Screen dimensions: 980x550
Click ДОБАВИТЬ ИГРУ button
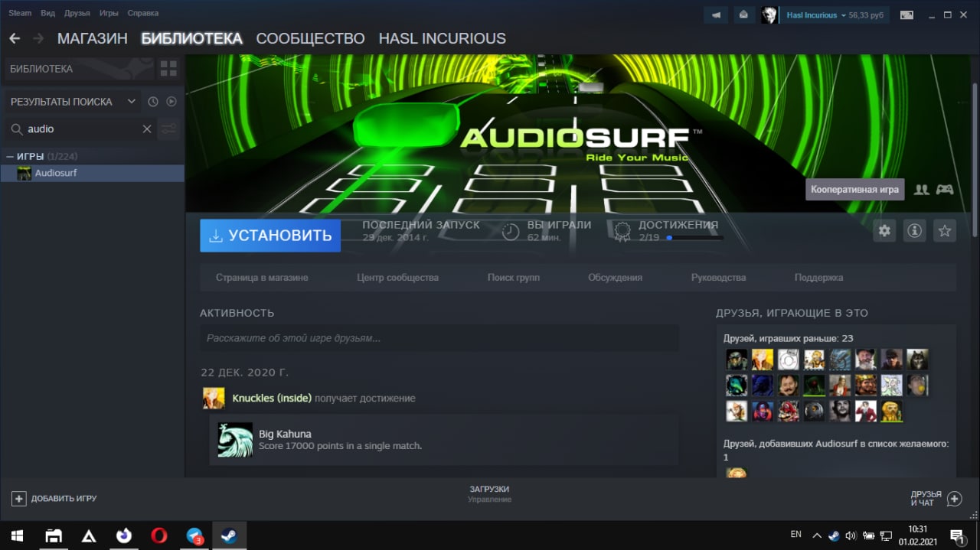pos(54,499)
